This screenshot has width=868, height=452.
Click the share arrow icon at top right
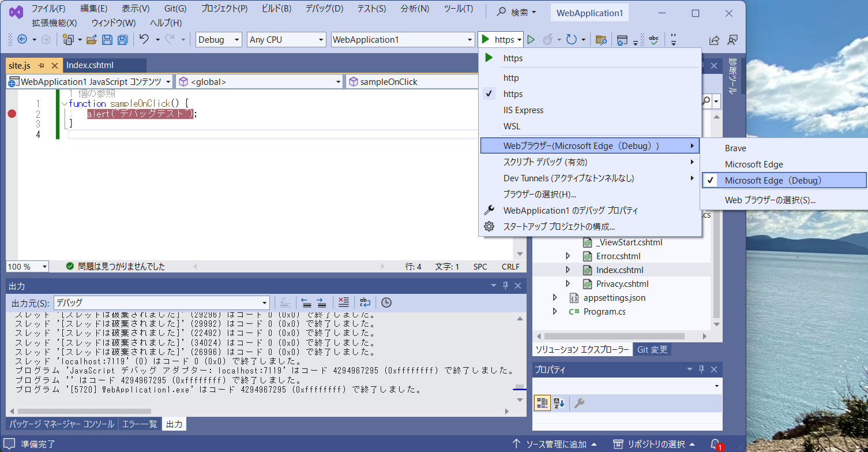coord(714,40)
